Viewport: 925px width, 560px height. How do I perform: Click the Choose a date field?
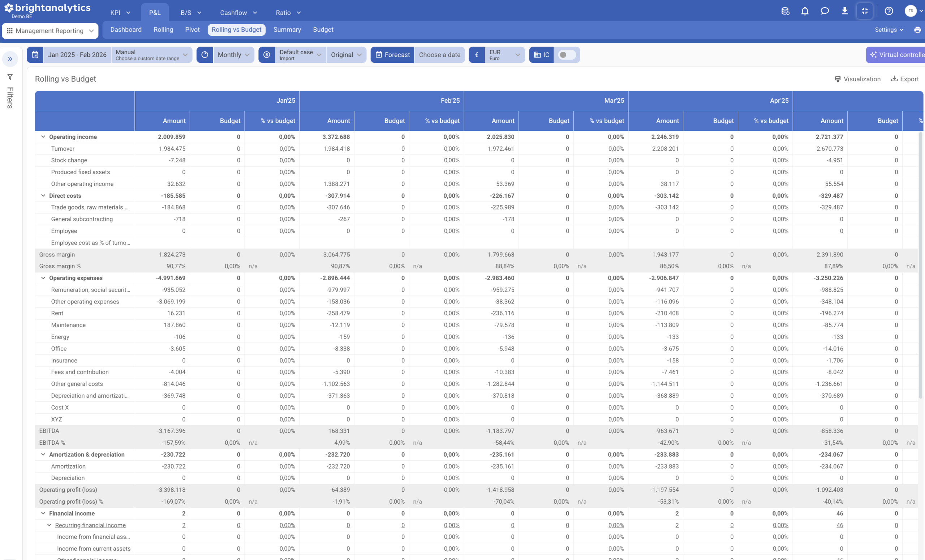440,55
